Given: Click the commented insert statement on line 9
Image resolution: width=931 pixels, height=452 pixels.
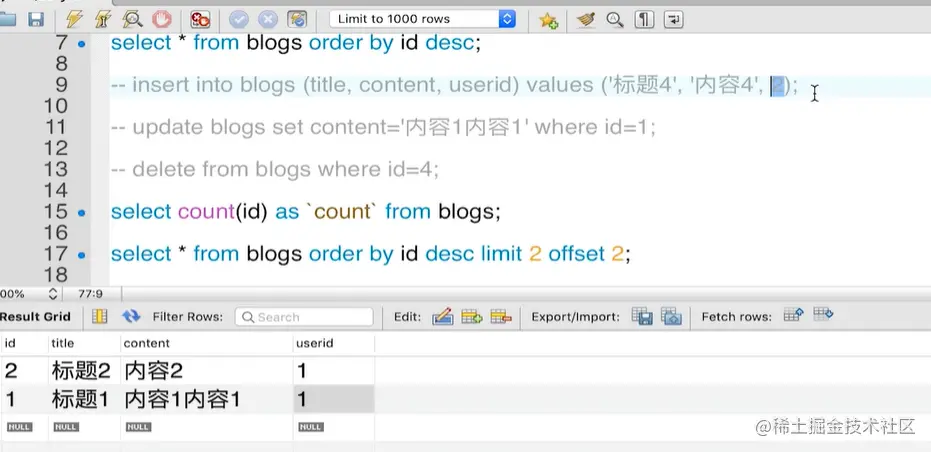Looking at the screenshot, I should pyautogui.click(x=454, y=86).
